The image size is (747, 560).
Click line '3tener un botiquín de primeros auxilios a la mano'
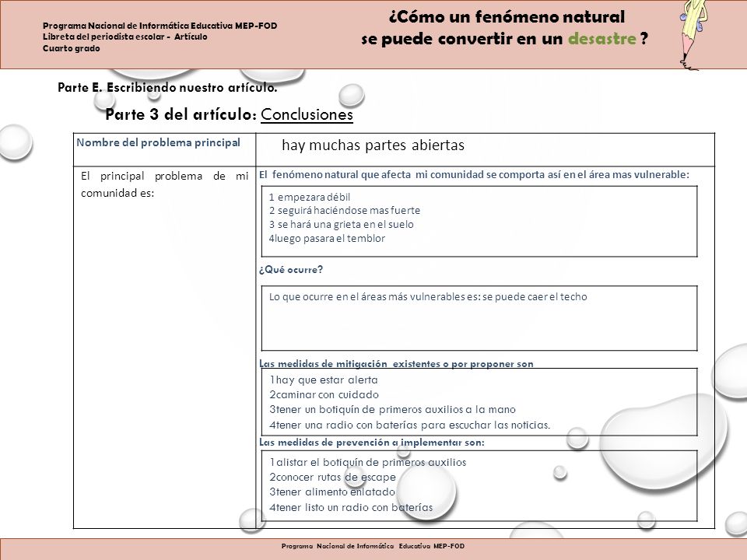click(x=392, y=410)
